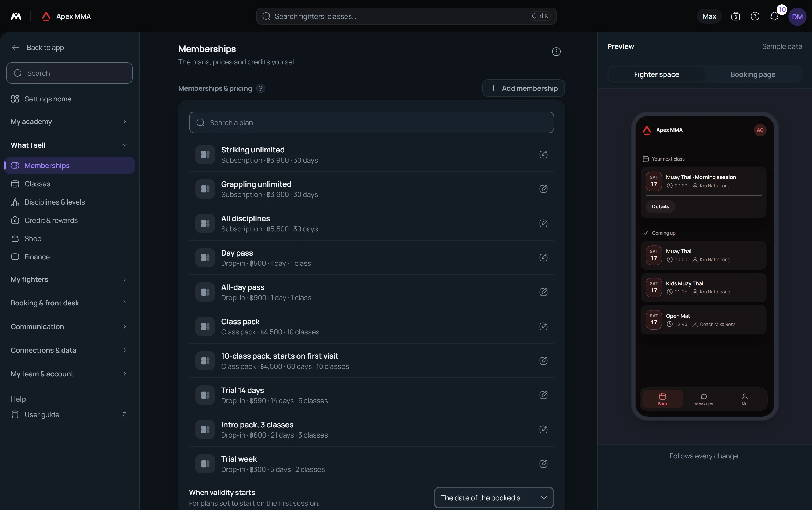Viewport: 812px width, 510px height.
Task: Click the help icon beside Memberships title
Action: pos(556,52)
